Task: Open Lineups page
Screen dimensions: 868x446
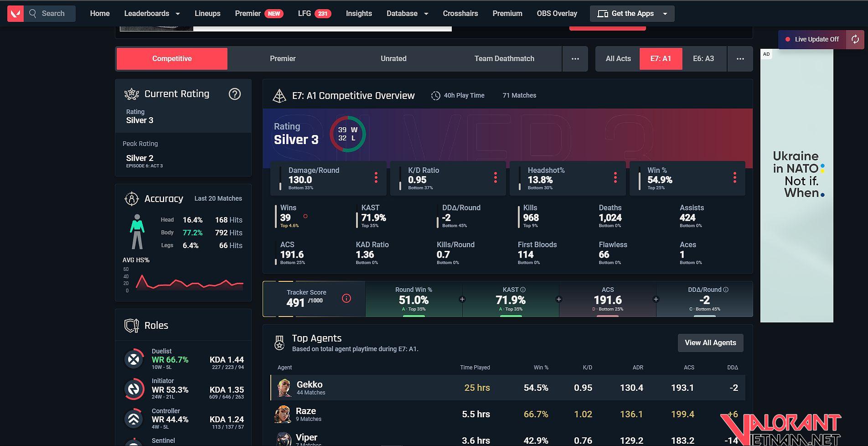Action: pyautogui.click(x=207, y=14)
